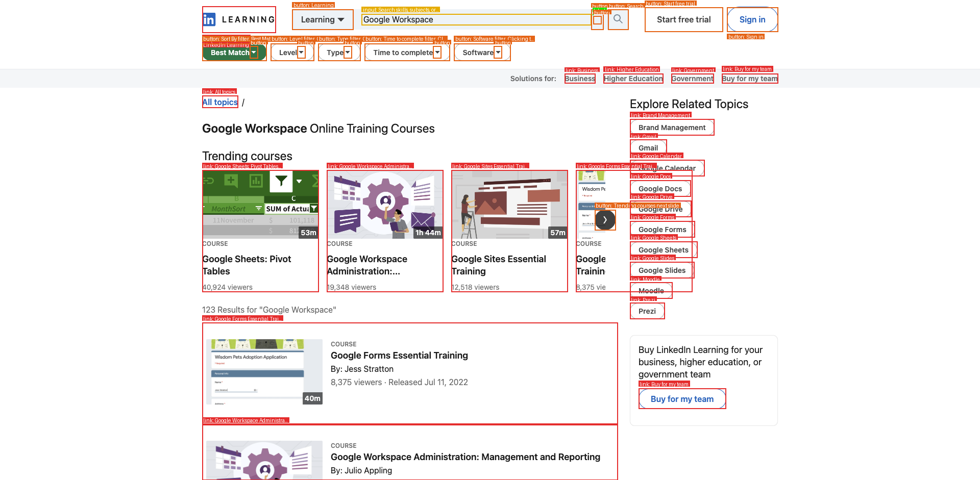Image resolution: width=980 pixels, height=480 pixels.
Task: Click the Start free trial button
Action: click(x=683, y=20)
